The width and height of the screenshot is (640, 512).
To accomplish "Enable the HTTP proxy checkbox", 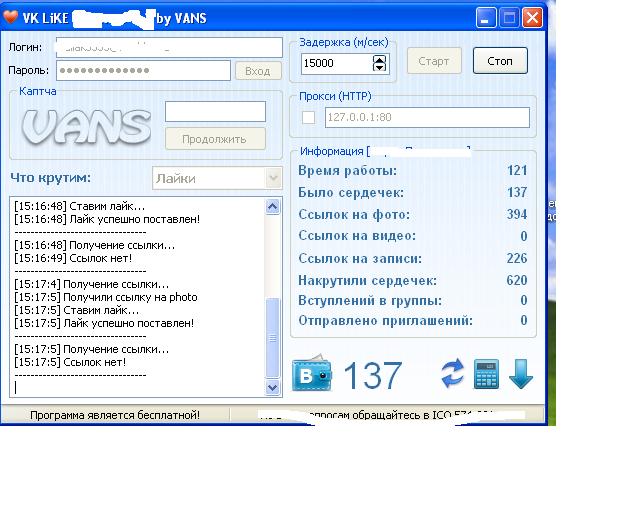I will coord(308,118).
